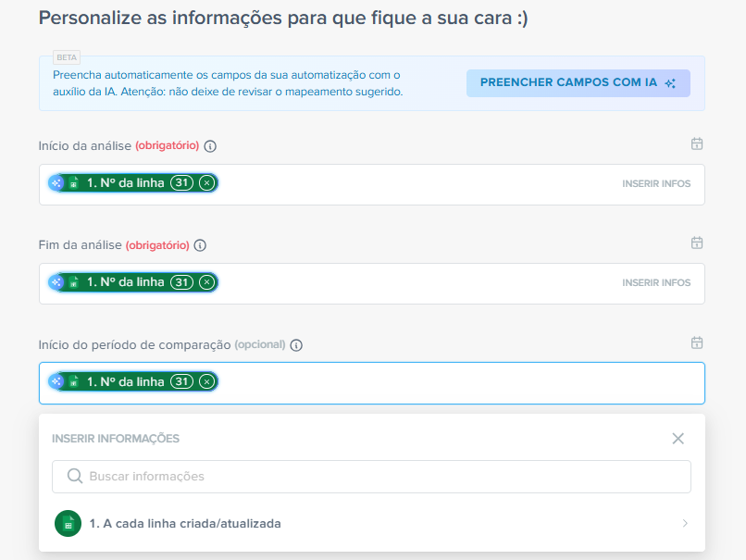Expand '1. A cada linha criada/atualizada' item
746x560 pixels.
click(185, 524)
